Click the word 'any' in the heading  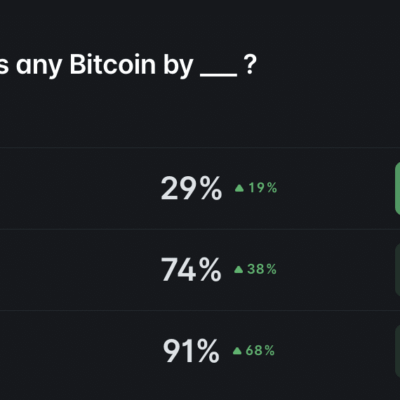click(x=39, y=67)
